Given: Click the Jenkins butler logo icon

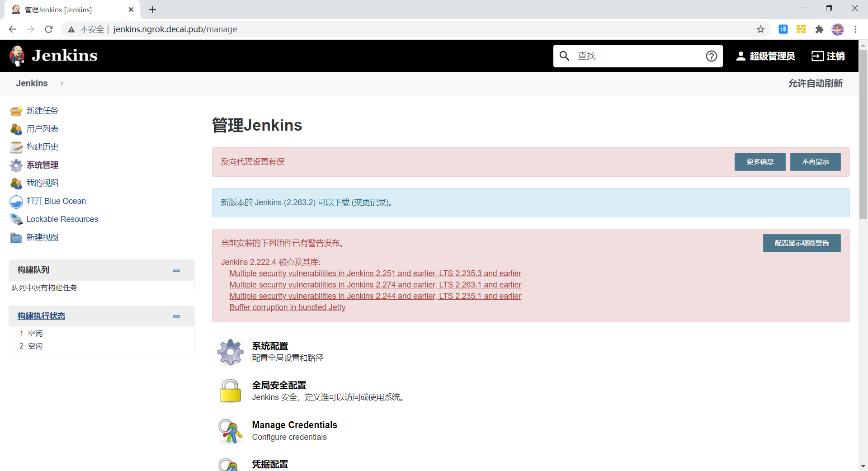Looking at the screenshot, I should 17,56.
